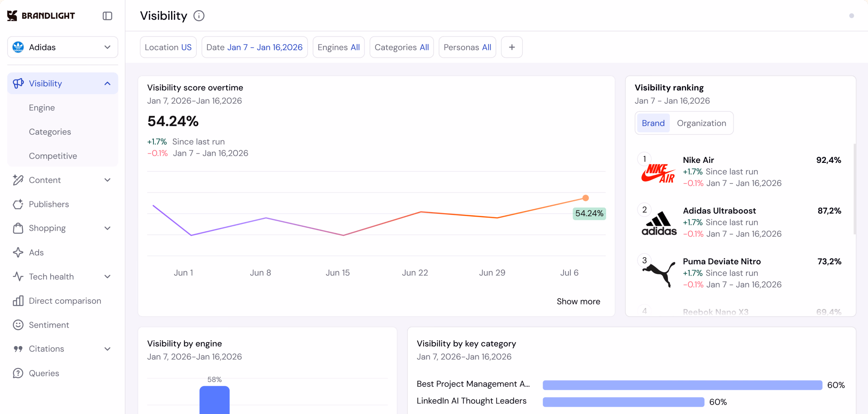This screenshot has height=414, width=868.
Task: Open the Engines All filter
Action: pyautogui.click(x=338, y=47)
